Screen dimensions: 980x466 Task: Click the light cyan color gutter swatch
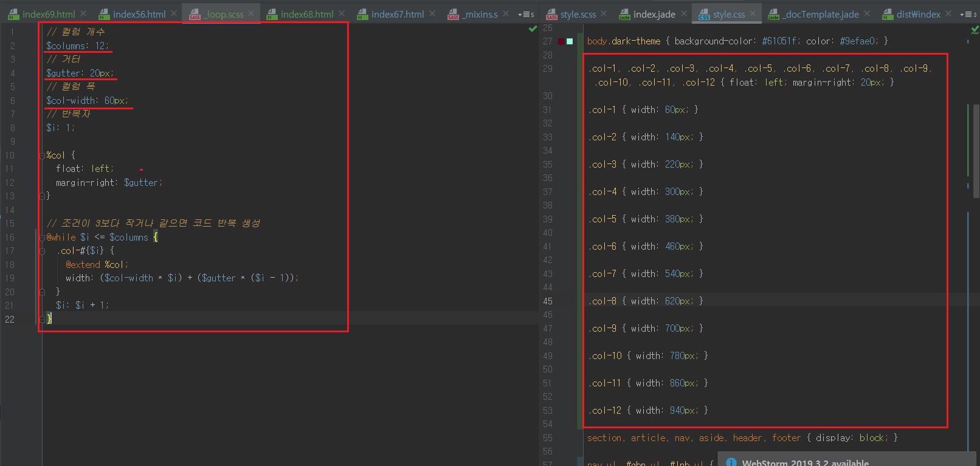[570, 41]
